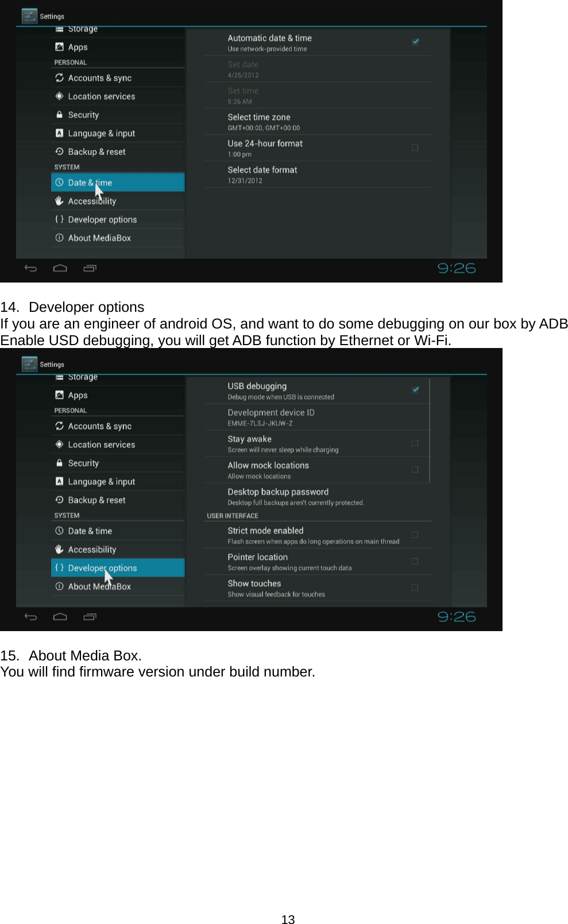The image size is (568, 924).
Task: Open Backup & reset text in bottom list
Action: 96,500
